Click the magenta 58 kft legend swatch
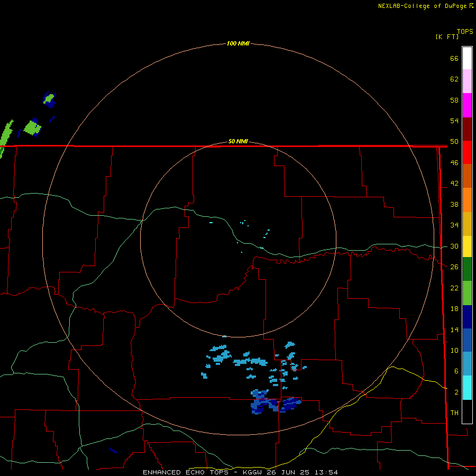This screenshot has width=476, height=476. 467,105
